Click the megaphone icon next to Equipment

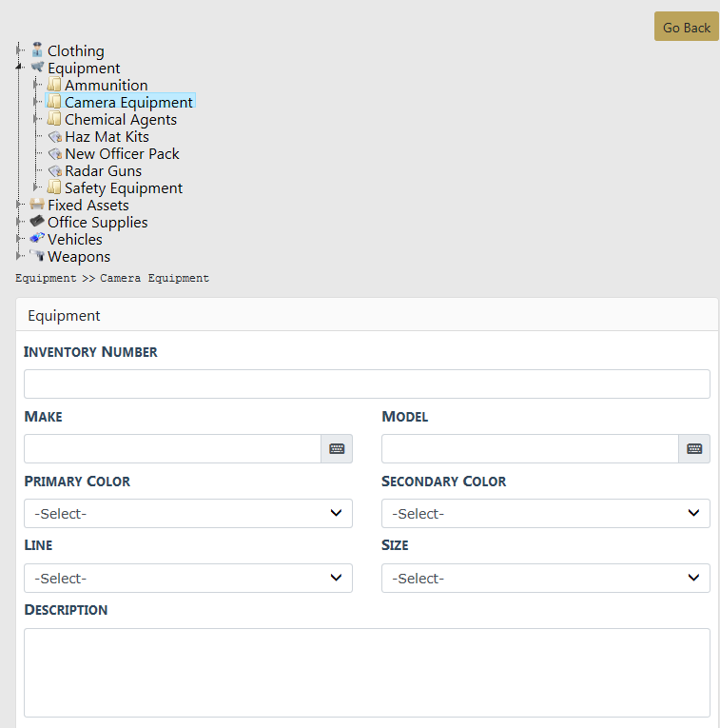tap(37, 68)
